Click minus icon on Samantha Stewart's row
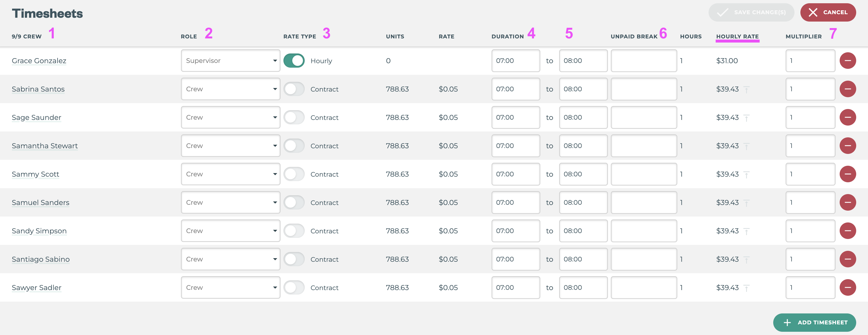This screenshot has width=868, height=335. pyautogui.click(x=847, y=146)
